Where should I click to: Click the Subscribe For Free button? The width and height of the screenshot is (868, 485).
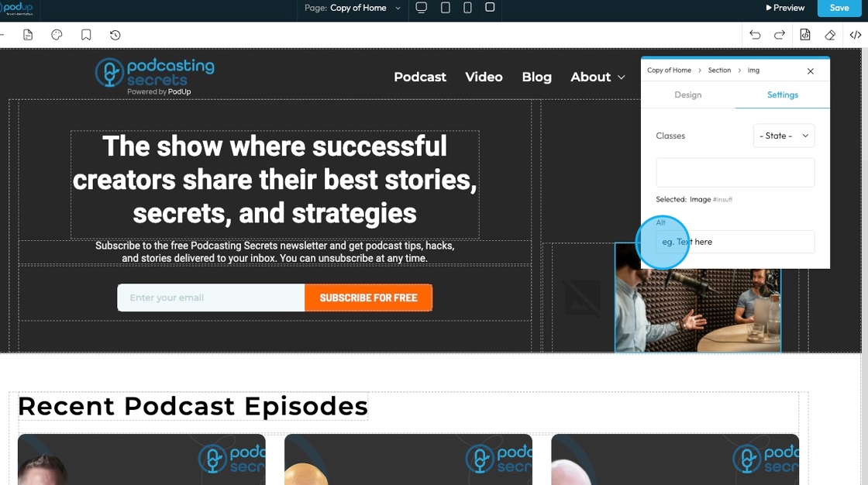[x=369, y=298]
